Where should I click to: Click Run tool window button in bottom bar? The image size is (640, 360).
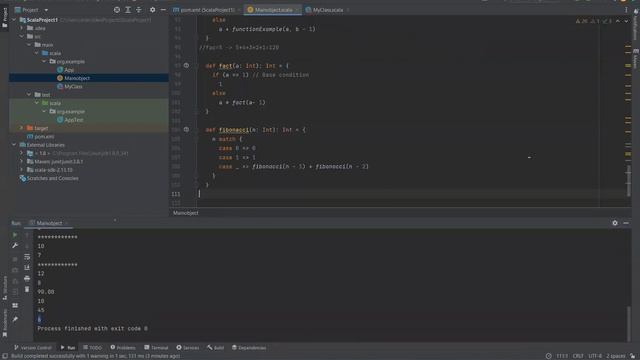click(x=68, y=348)
